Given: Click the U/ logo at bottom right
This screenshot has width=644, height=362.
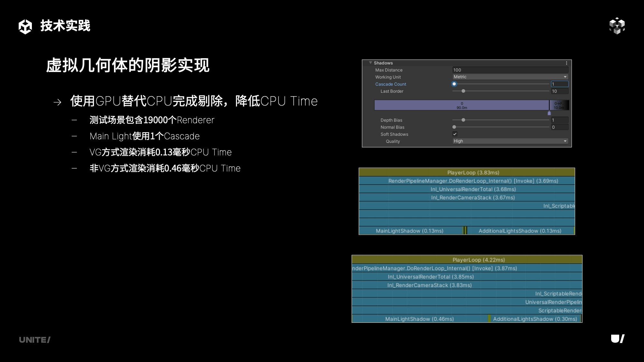Looking at the screenshot, I should tap(618, 339).
